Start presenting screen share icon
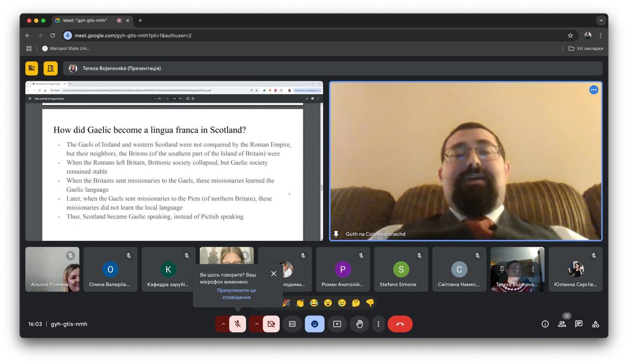This screenshot has height=364, width=628. (337, 324)
